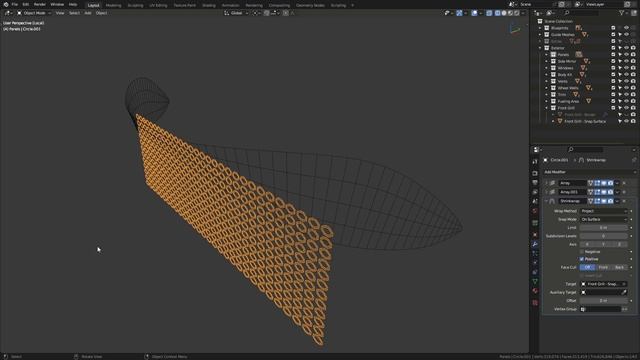Click the Limit value slider field
The width and height of the screenshot is (640, 360).
603,228
